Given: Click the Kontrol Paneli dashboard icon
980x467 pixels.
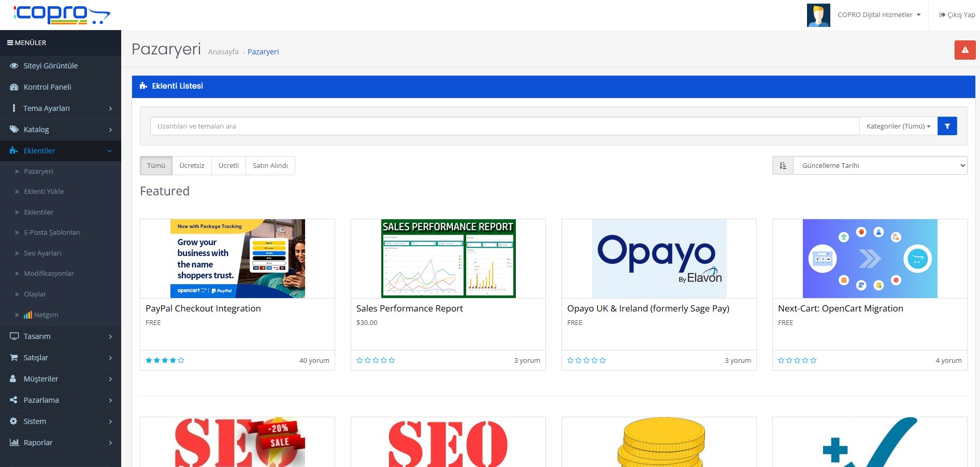Looking at the screenshot, I should (14, 87).
